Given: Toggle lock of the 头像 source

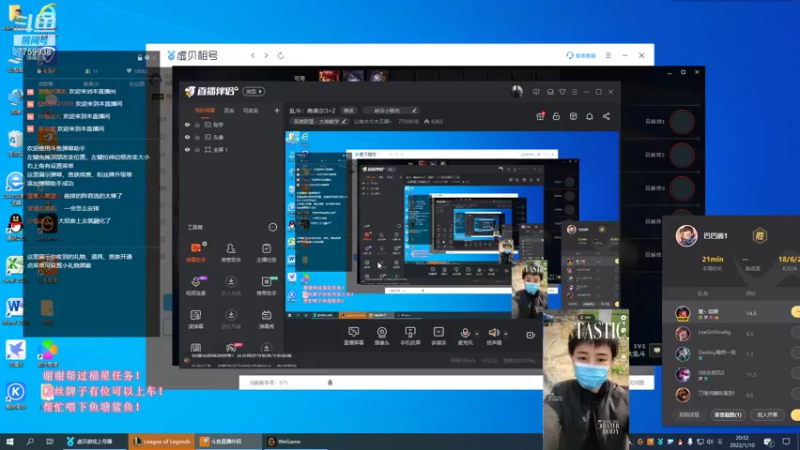Looking at the screenshot, I should 197,137.
